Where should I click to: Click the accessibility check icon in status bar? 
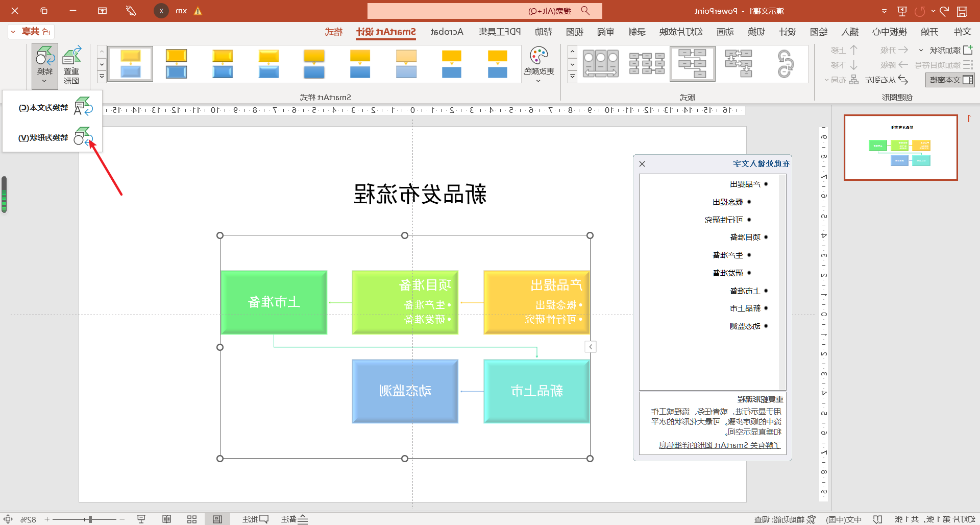click(811, 519)
